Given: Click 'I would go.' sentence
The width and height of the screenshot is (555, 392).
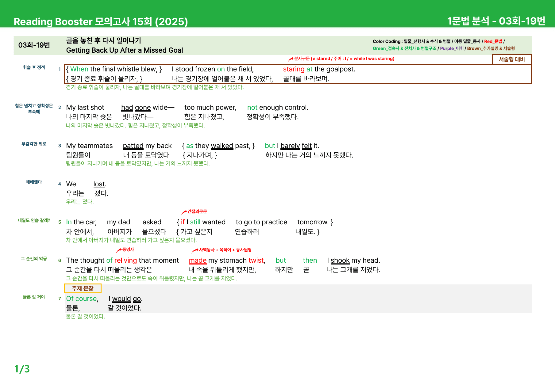Looking at the screenshot, I should 125,299.
